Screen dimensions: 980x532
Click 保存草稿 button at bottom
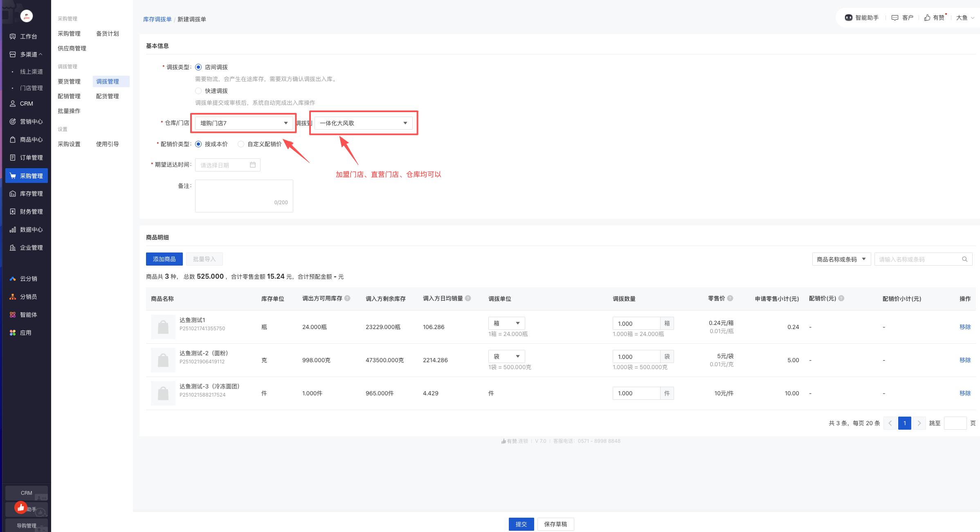pos(555,524)
